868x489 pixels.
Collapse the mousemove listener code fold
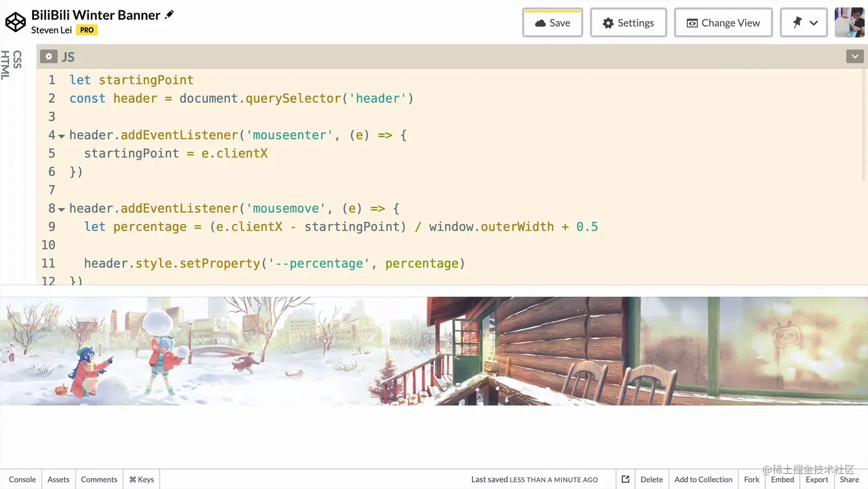[x=61, y=209]
